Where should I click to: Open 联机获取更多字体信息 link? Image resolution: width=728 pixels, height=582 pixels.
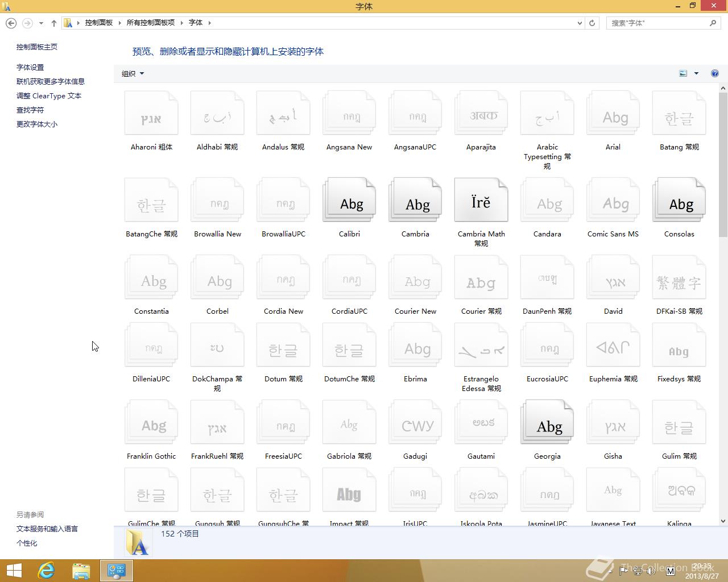coord(51,81)
